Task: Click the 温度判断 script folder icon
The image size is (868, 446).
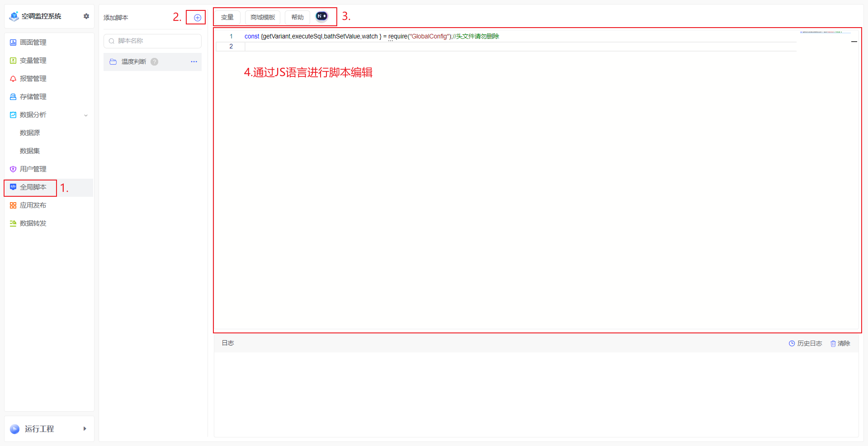Action: click(113, 62)
